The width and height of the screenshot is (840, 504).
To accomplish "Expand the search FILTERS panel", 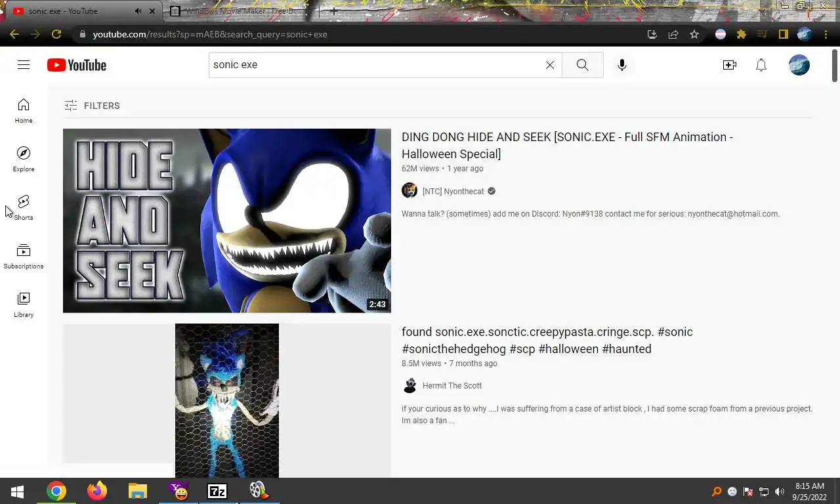I will [92, 106].
